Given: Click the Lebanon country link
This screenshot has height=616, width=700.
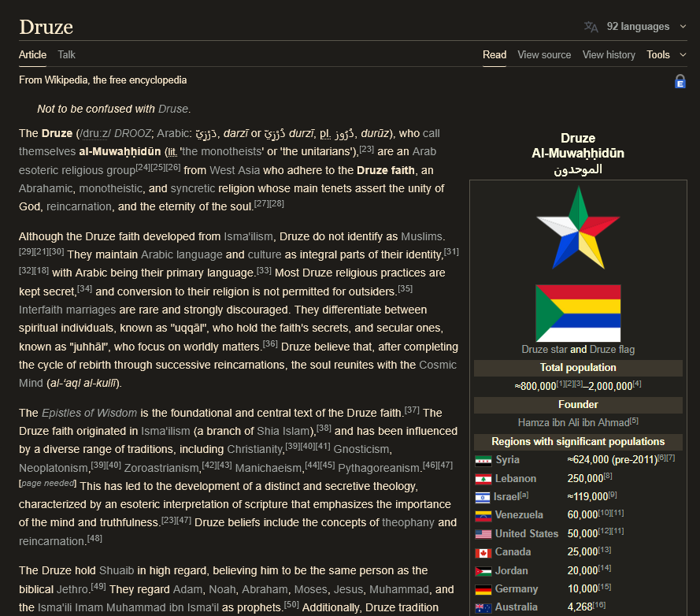Looking at the screenshot, I should [516, 479].
